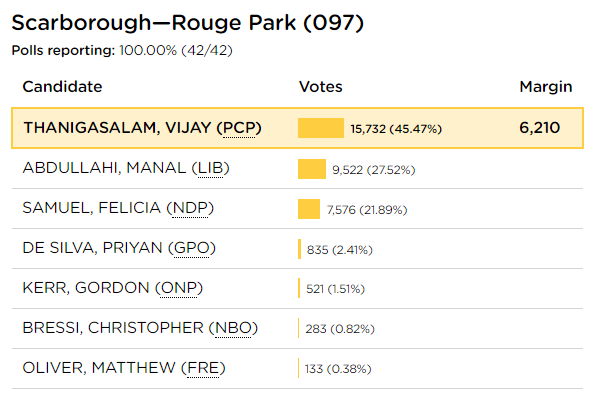Viewport: 597px width, 410px height.
Task: Select the OLIVER, MATTHEW row name
Action: click(x=99, y=368)
